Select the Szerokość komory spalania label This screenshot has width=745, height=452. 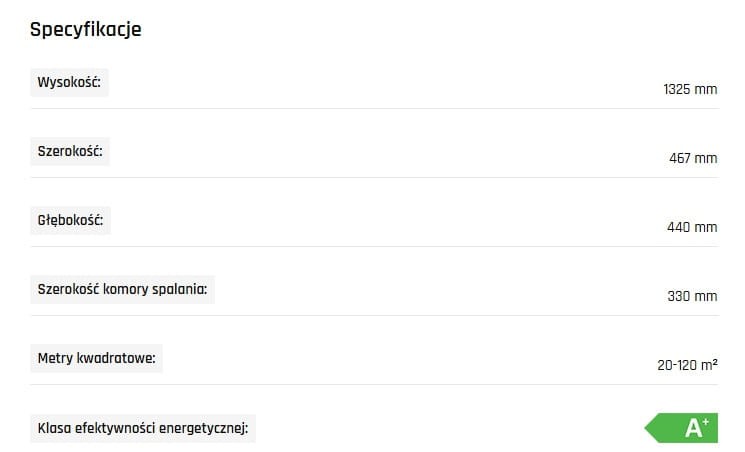click(122, 289)
